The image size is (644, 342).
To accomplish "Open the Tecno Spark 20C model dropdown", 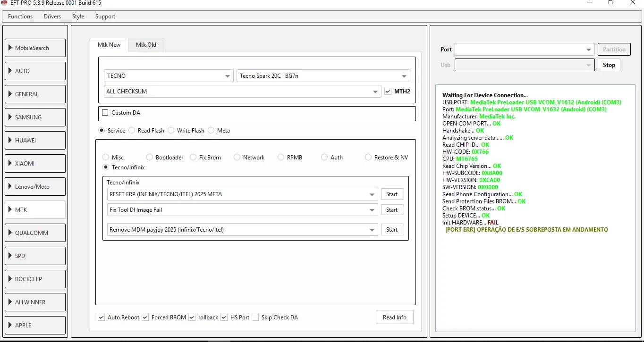I will pos(323,76).
